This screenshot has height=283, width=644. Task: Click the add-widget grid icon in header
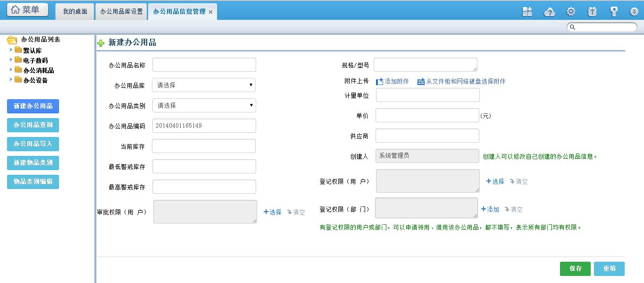tap(527, 12)
